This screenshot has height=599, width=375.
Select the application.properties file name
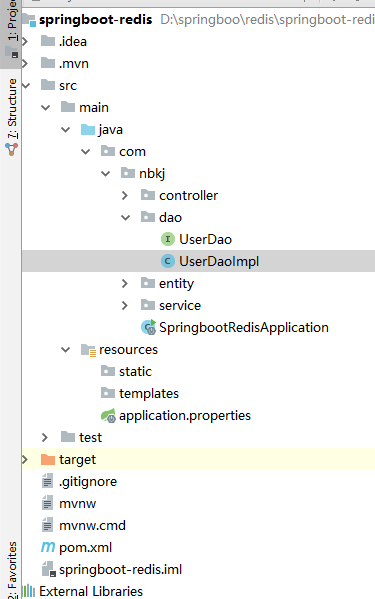(x=185, y=416)
